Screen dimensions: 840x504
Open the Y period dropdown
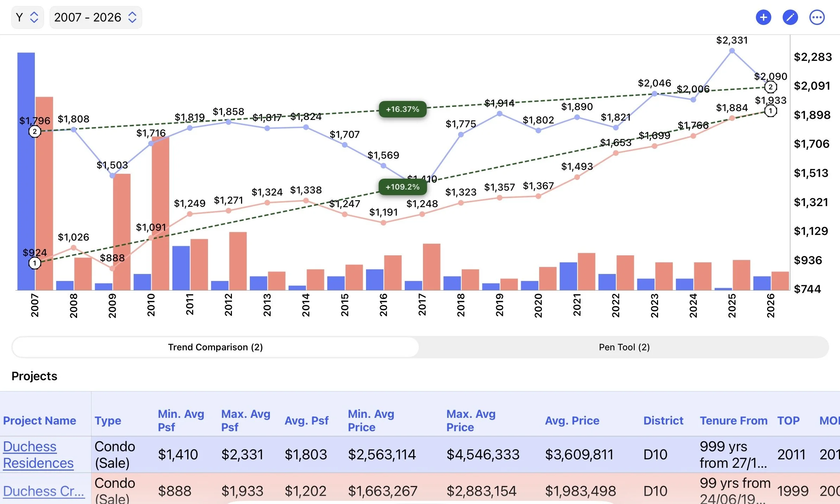[x=27, y=17]
